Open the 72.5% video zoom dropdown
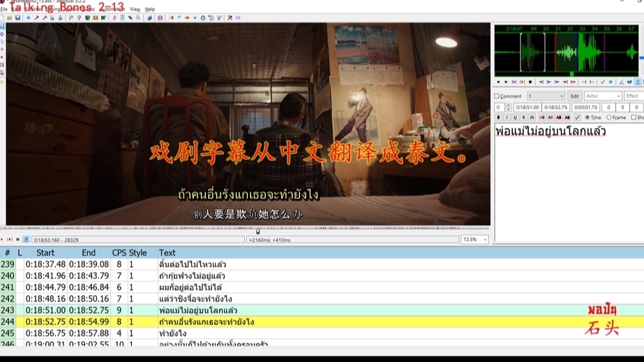This screenshot has width=644, height=362. 474,239
